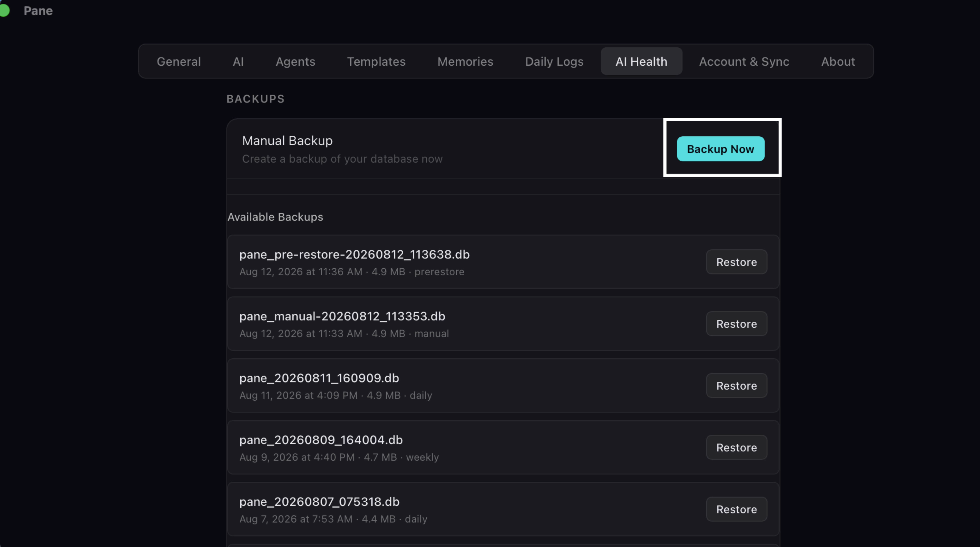Go to the Templates tab

tap(376, 61)
